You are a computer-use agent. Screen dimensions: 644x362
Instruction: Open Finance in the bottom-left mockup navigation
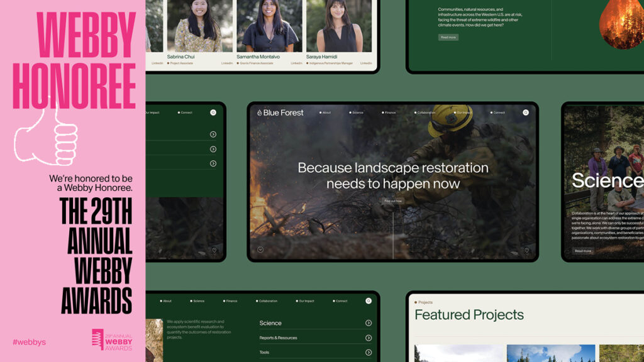coord(230,301)
